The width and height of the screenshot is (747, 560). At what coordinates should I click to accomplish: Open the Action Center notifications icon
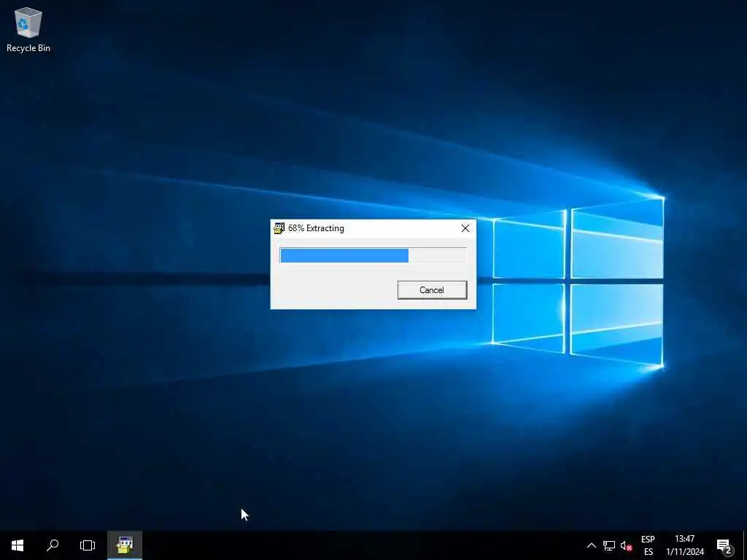pyautogui.click(x=724, y=545)
